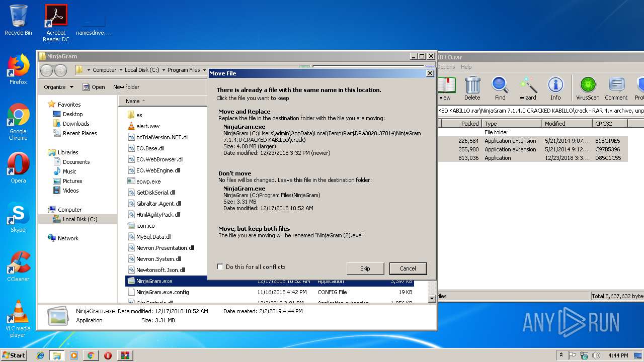
Task: Click Cancel in the Move File dialog
Action: (408, 268)
